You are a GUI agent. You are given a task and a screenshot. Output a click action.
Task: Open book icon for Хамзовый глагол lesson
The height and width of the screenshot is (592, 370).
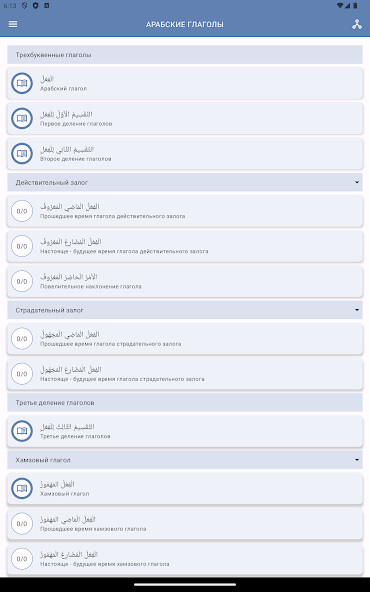tap(22, 488)
